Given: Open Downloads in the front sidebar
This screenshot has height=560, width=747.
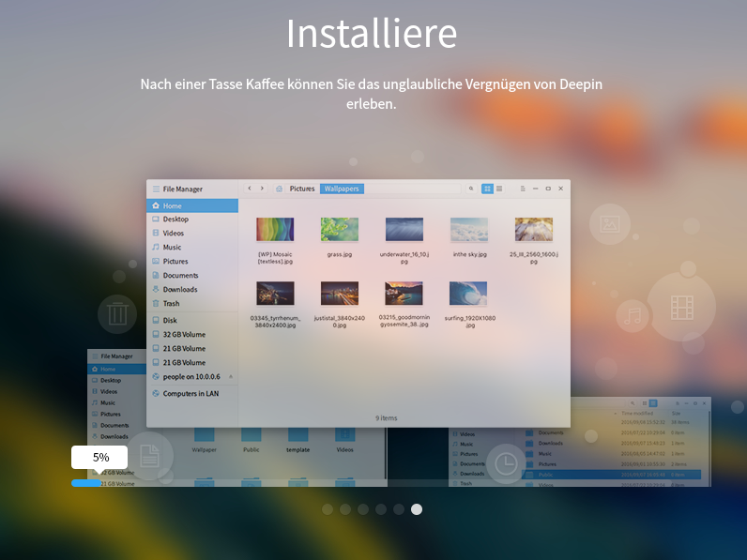Looking at the screenshot, I should click(179, 290).
